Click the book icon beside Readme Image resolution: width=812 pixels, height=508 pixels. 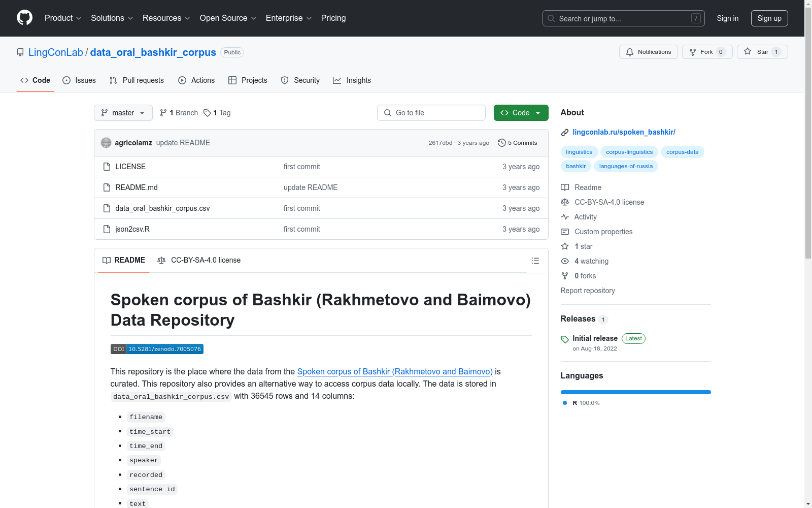tap(565, 187)
